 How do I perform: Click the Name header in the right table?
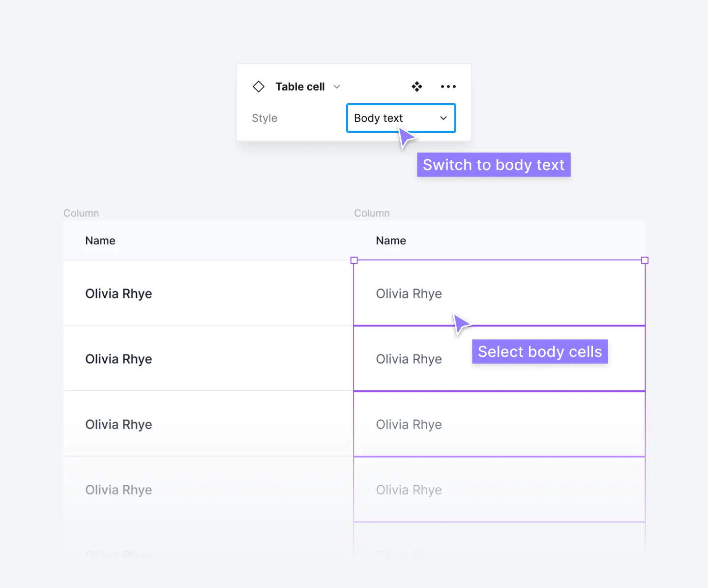tap(391, 240)
